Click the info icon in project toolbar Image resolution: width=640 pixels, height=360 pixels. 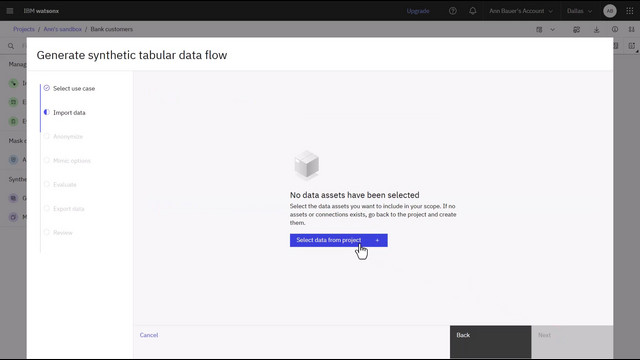coord(615,30)
